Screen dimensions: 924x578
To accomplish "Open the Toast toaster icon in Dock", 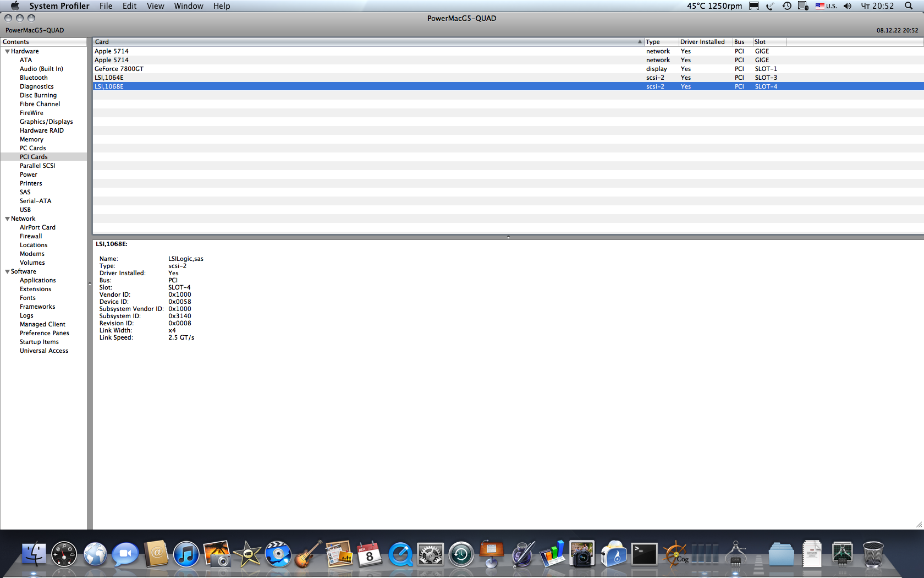I will pos(614,554).
